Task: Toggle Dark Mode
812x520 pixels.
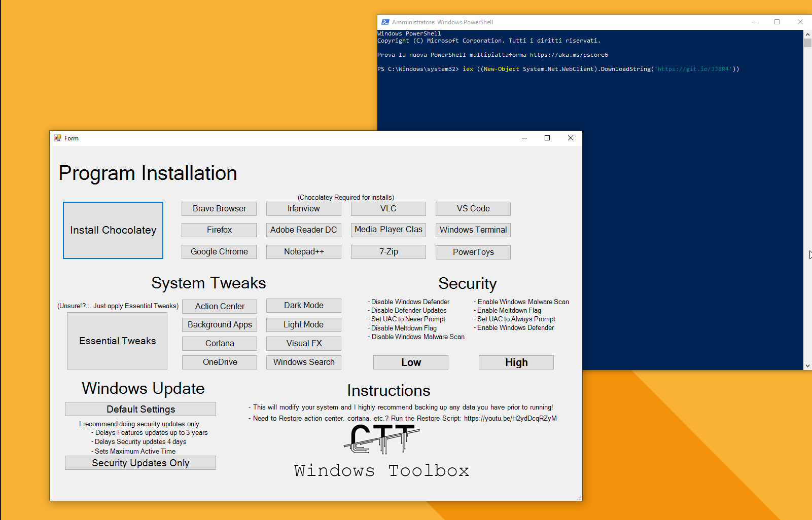Action: coord(303,305)
